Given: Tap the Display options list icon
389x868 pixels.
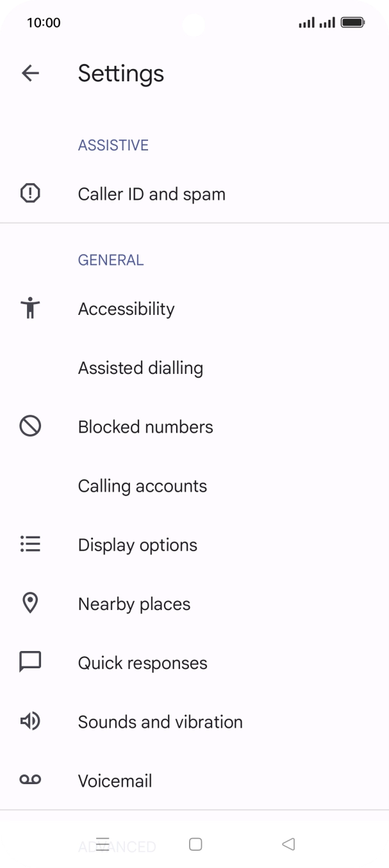Looking at the screenshot, I should [30, 545].
